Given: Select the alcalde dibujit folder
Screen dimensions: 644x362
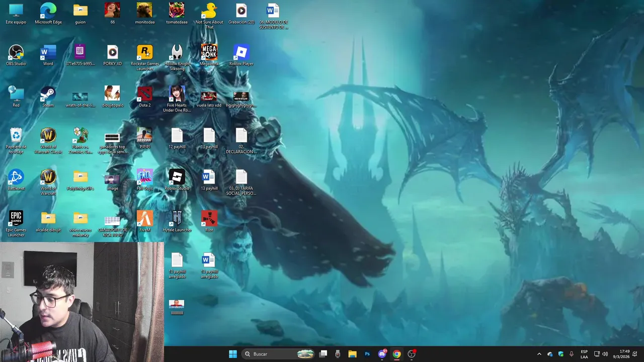Looking at the screenshot, I should pos(48,222).
